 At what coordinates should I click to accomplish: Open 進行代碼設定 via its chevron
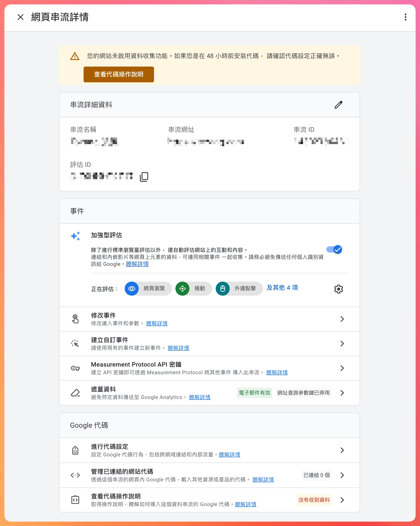pyautogui.click(x=342, y=450)
